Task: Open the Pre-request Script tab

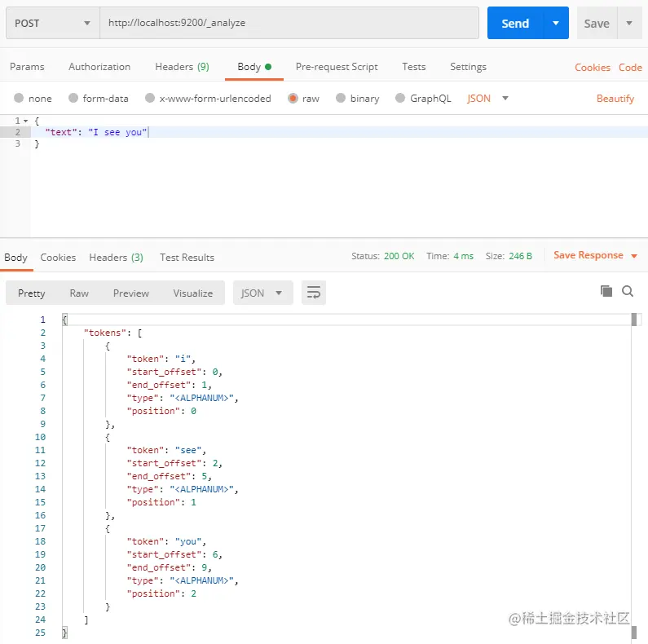Action: point(337,67)
